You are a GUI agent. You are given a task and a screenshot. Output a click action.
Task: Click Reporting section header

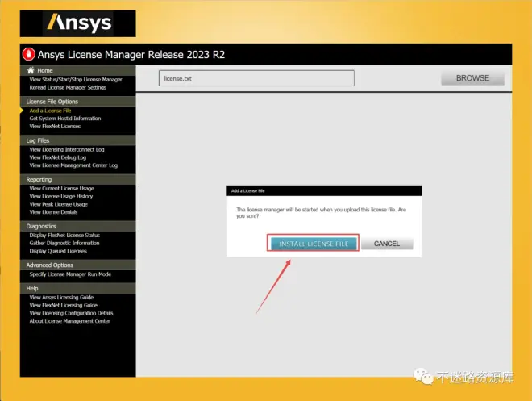click(x=77, y=179)
